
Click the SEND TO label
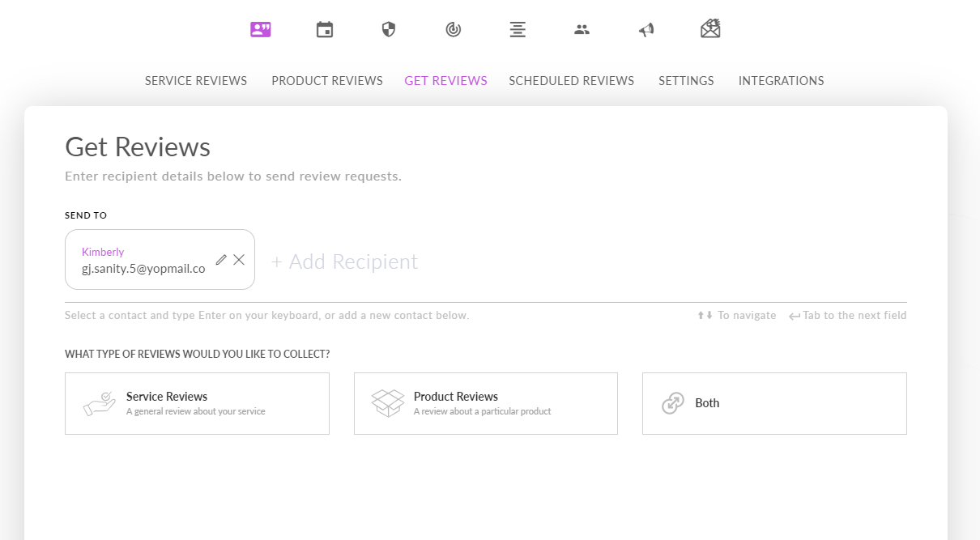(x=86, y=215)
